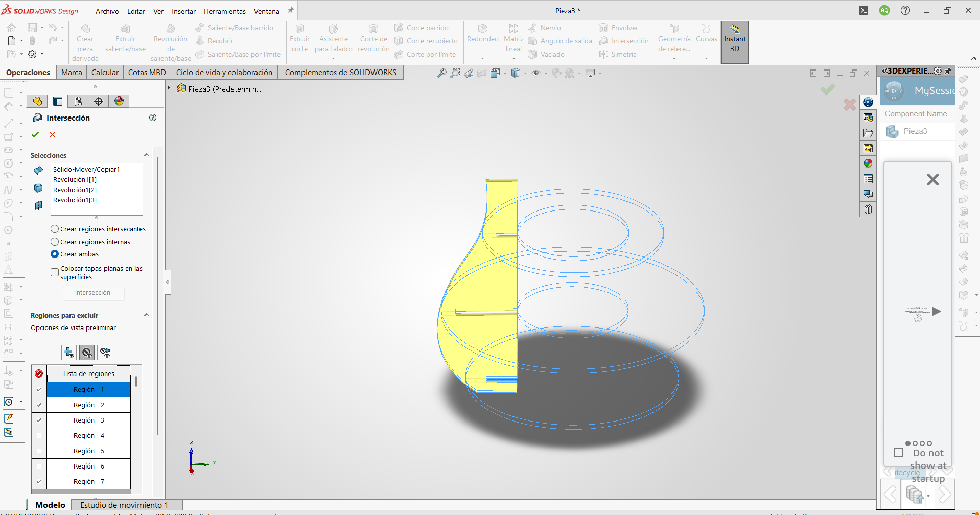This screenshot has width=980, height=515.
Task: Cancel Intersección with the red X
Action: (x=52, y=134)
